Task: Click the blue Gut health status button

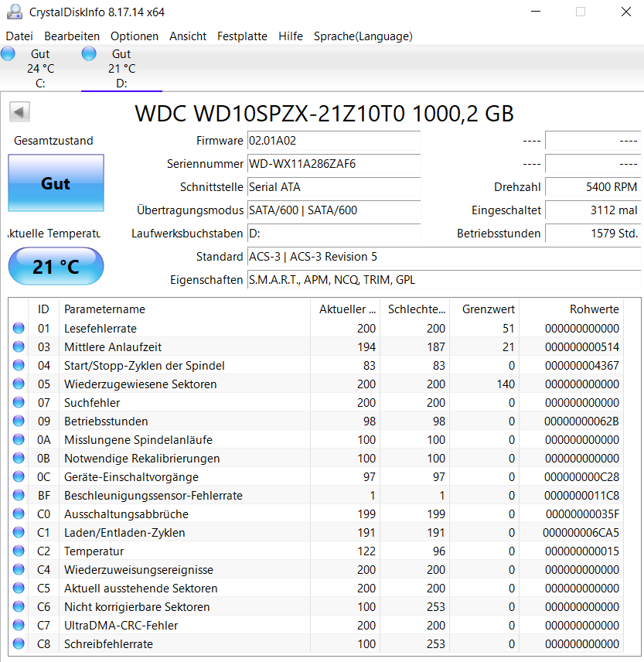Action: click(55, 183)
